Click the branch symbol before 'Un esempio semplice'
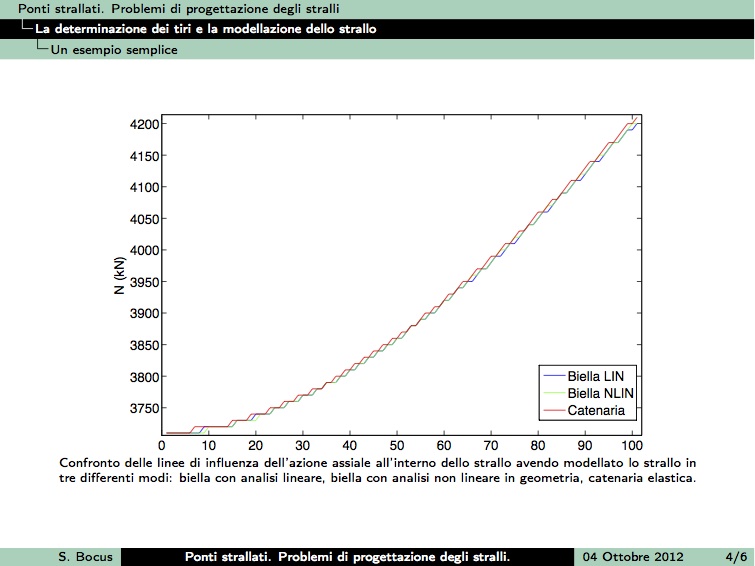This screenshot has width=755, height=566. [42, 49]
